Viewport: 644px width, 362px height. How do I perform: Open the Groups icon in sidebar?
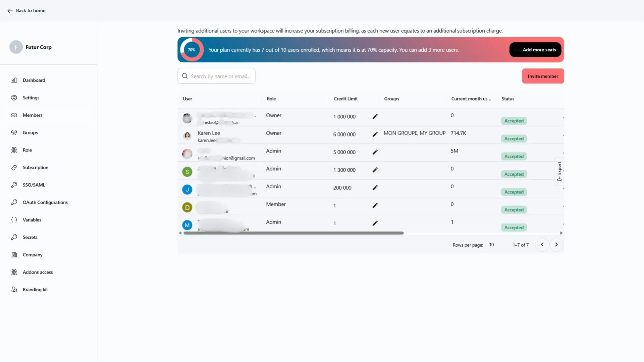point(14,132)
